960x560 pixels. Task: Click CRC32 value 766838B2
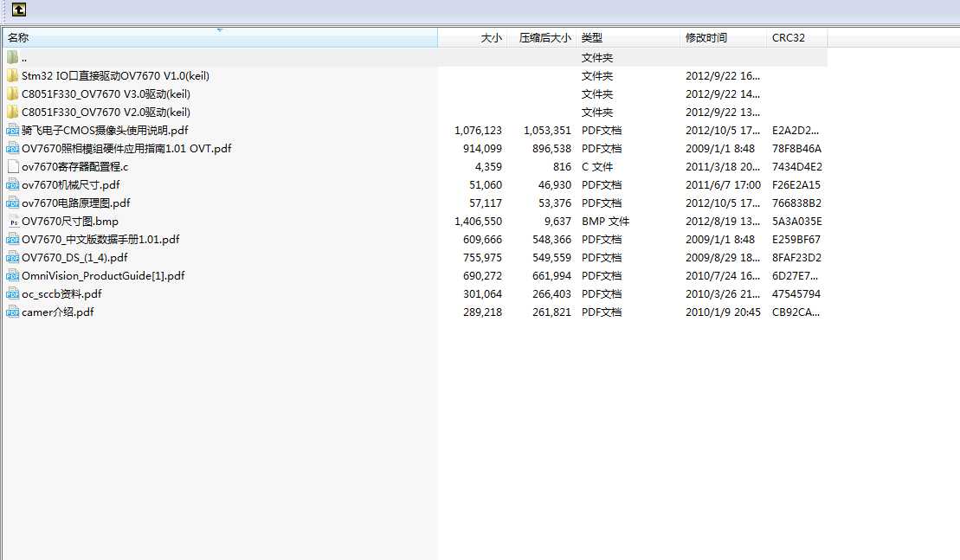(x=796, y=203)
